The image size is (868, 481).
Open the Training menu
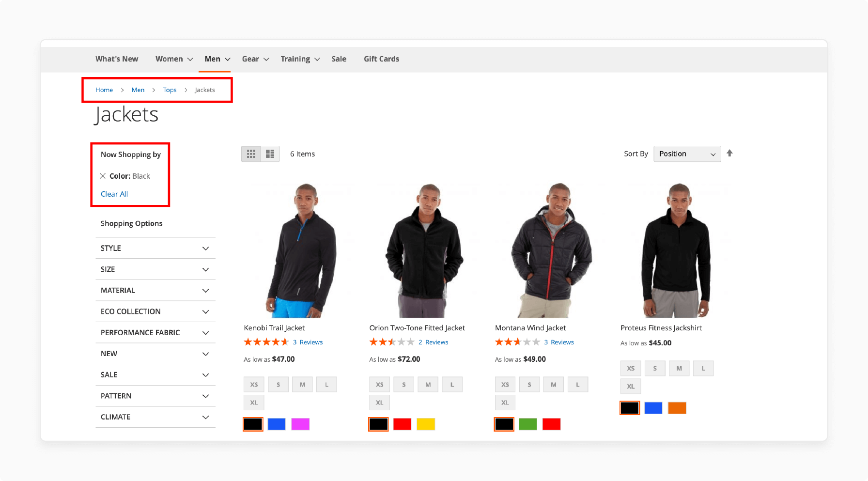point(300,59)
